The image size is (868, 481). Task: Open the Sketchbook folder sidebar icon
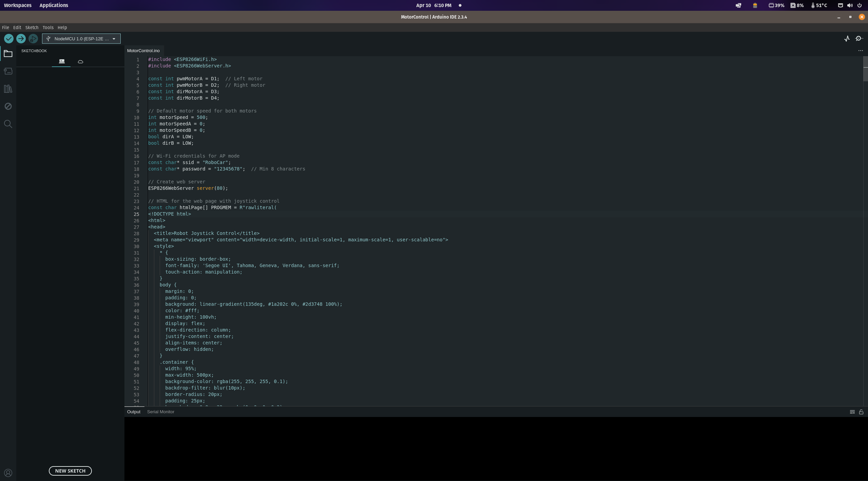coord(8,54)
